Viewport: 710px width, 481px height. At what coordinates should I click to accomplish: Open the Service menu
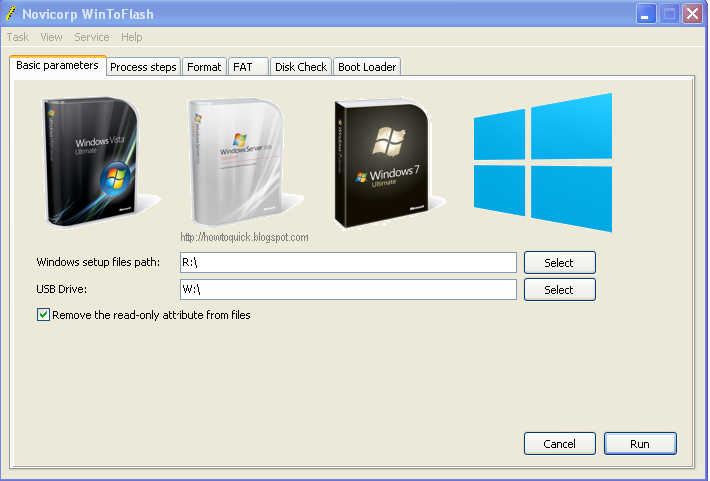point(92,37)
